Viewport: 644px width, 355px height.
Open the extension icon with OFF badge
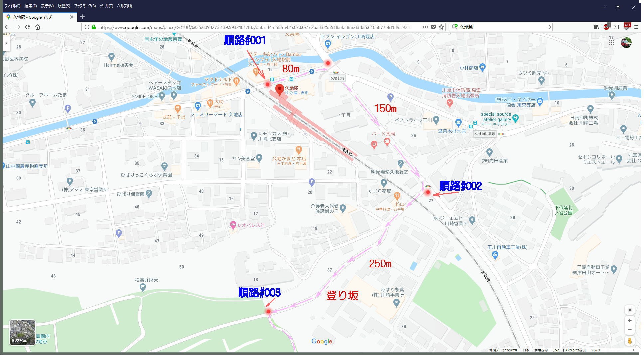[x=627, y=26]
